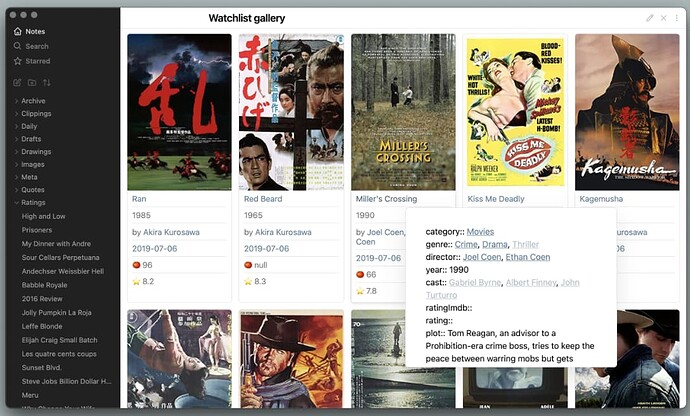
Task: Open the Crime genre link
Action: (x=466, y=244)
